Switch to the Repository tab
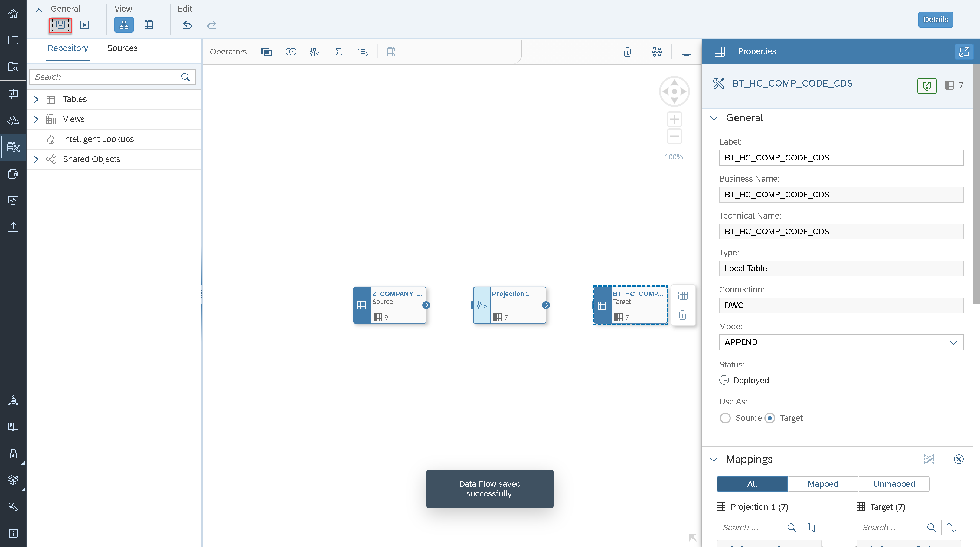Viewport: 980px width, 547px height. (68, 48)
